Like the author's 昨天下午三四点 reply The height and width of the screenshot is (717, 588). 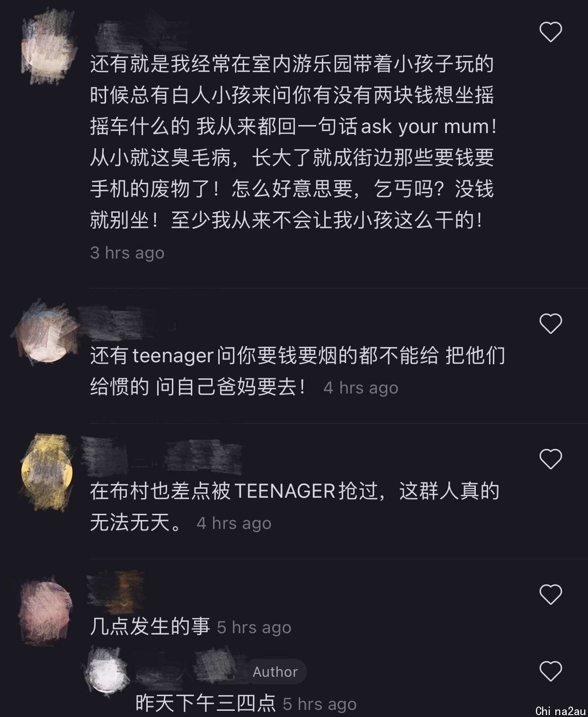(x=551, y=672)
